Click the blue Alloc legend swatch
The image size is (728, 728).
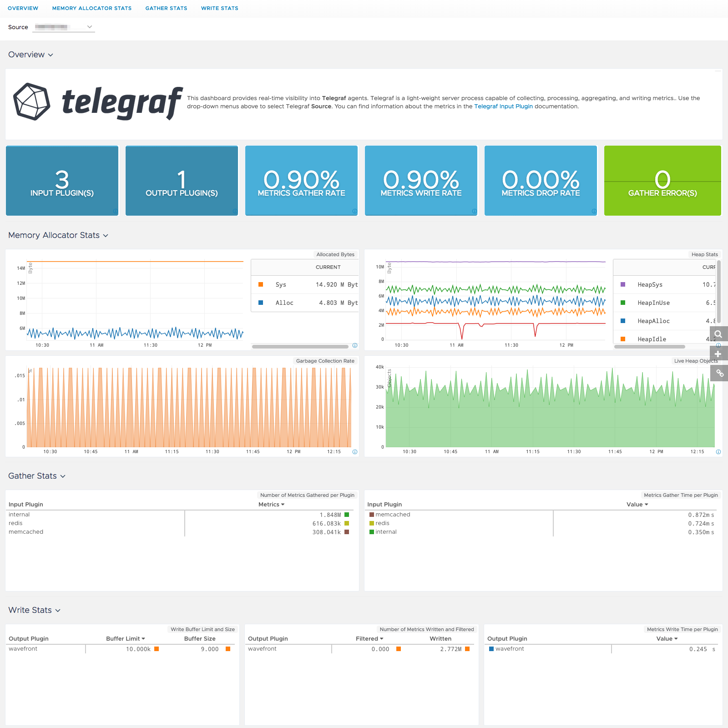pyautogui.click(x=261, y=303)
